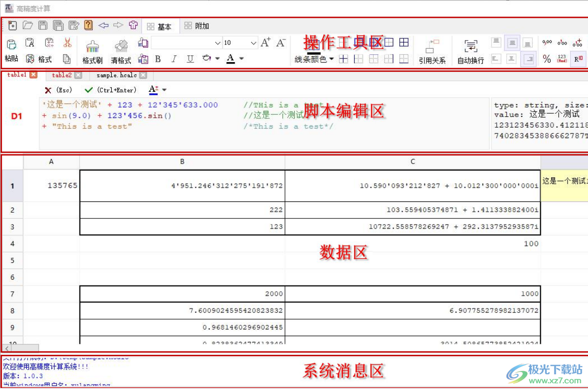Apply the 123 Mod number format

pos(562,59)
